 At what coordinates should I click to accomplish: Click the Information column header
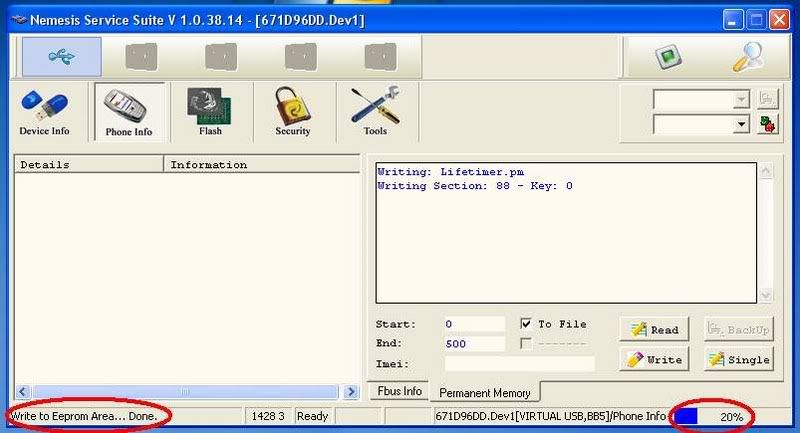[262, 164]
